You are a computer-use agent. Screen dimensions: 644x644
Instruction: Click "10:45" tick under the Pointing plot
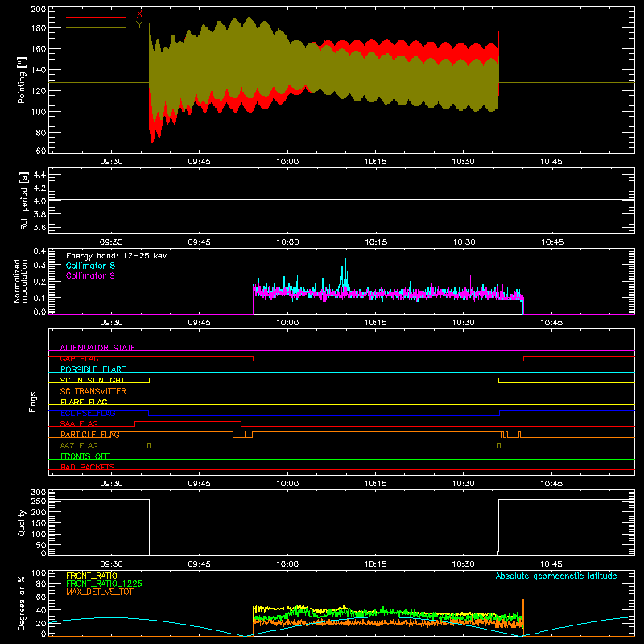tap(551, 162)
